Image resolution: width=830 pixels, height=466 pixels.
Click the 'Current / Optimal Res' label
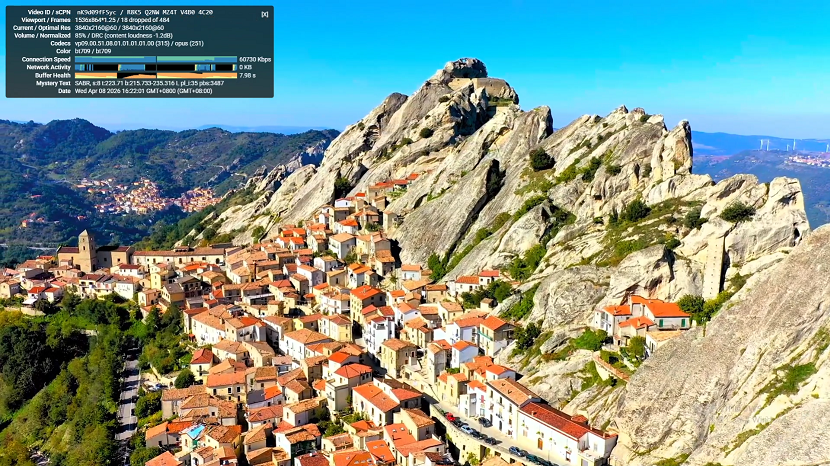(42, 28)
